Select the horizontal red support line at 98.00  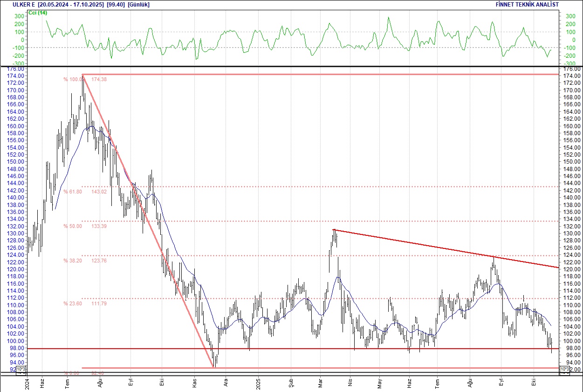(280, 348)
